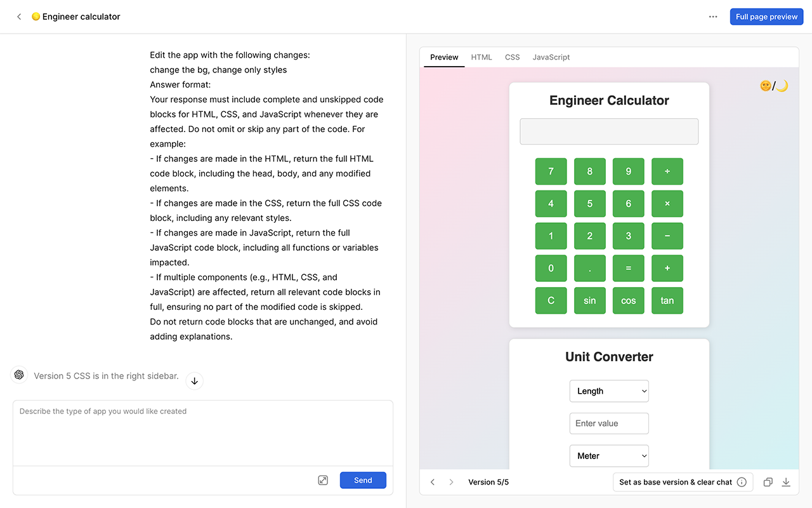Click the Send button
Screen dimensions: 812x508
click(363, 480)
